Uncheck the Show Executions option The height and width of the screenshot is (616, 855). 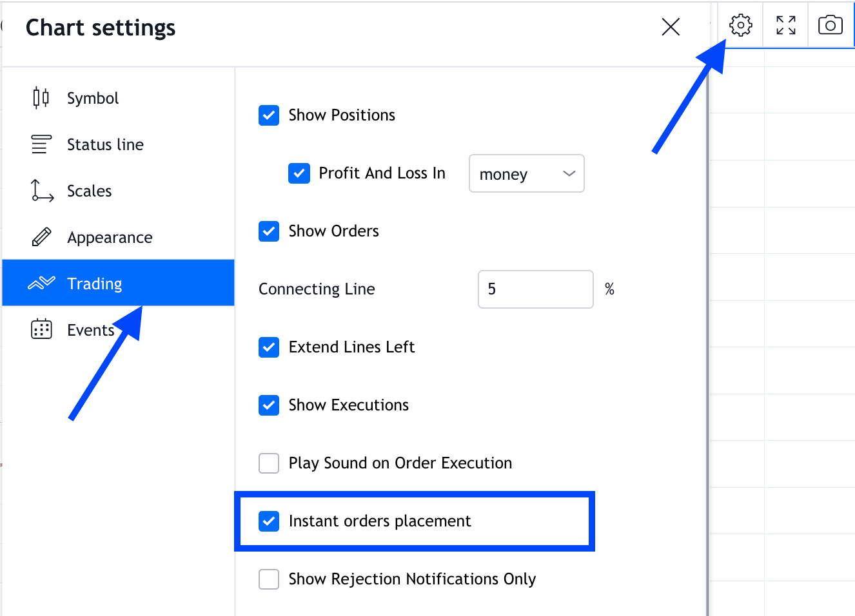(x=269, y=405)
